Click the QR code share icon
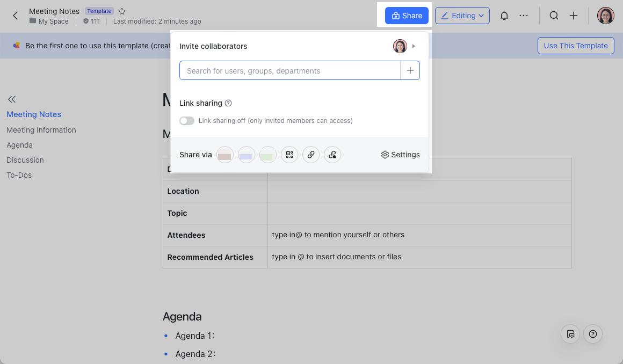Screen dimensions: 623x364 [x=289, y=155]
